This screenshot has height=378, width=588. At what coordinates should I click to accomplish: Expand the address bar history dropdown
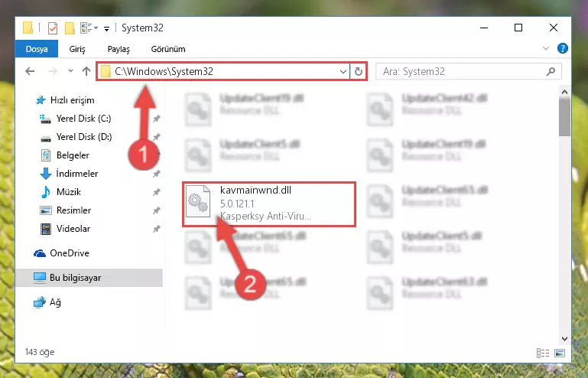click(x=343, y=71)
